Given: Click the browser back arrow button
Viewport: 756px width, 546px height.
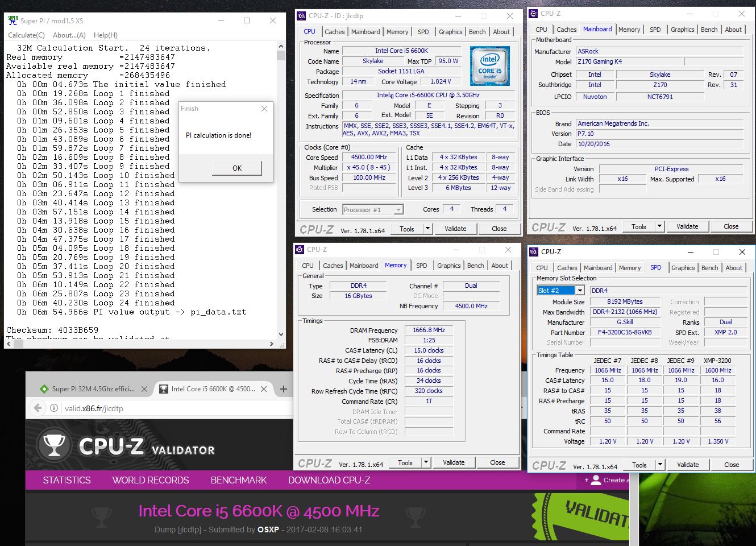Looking at the screenshot, I should click(38, 408).
